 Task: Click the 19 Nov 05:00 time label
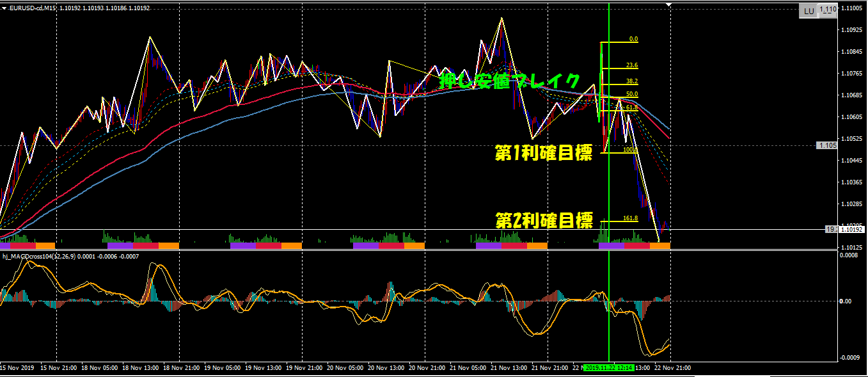(223, 368)
